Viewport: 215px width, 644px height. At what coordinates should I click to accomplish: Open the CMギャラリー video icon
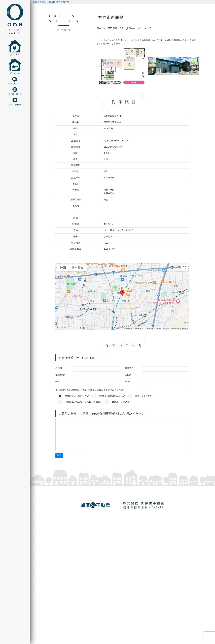(x=15, y=81)
